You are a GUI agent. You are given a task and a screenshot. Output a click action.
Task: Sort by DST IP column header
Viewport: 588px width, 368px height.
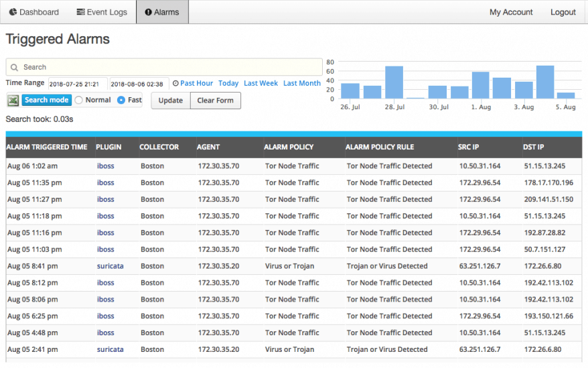pos(533,147)
